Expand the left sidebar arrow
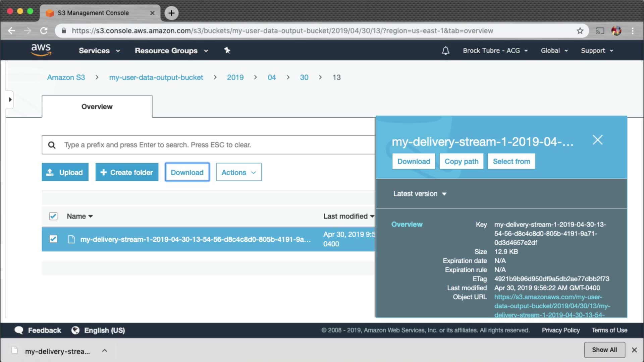Image resolution: width=644 pixels, height=362 pixels. 10,100
